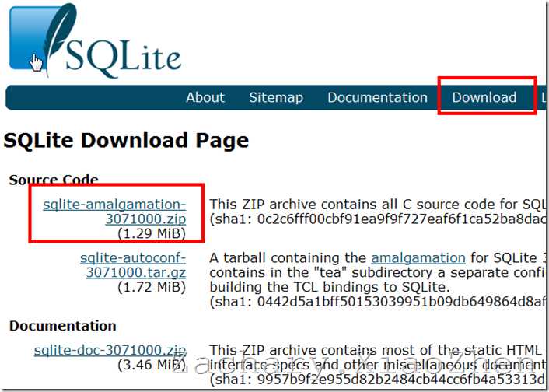The image size is (549, 392).
Task: Open the Documentation menu item
Action: pos(377,97)
